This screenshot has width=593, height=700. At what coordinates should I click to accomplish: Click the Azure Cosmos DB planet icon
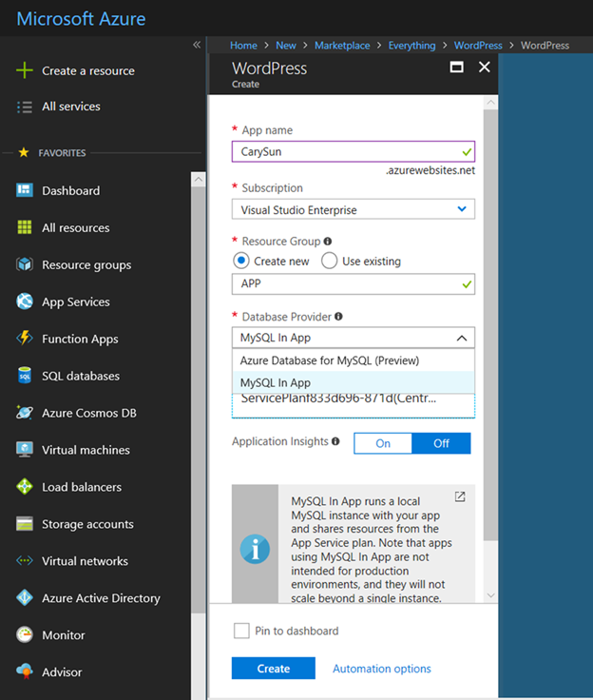(25, 413)
